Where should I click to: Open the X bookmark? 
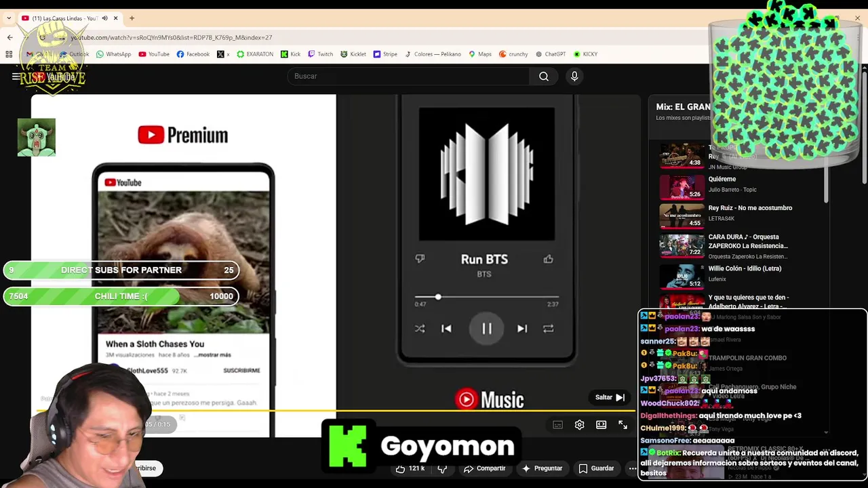(x=224, y=54)
